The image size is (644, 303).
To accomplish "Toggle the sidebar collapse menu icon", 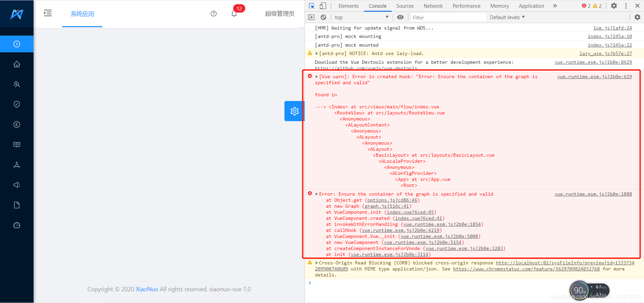I will [48, 13].
